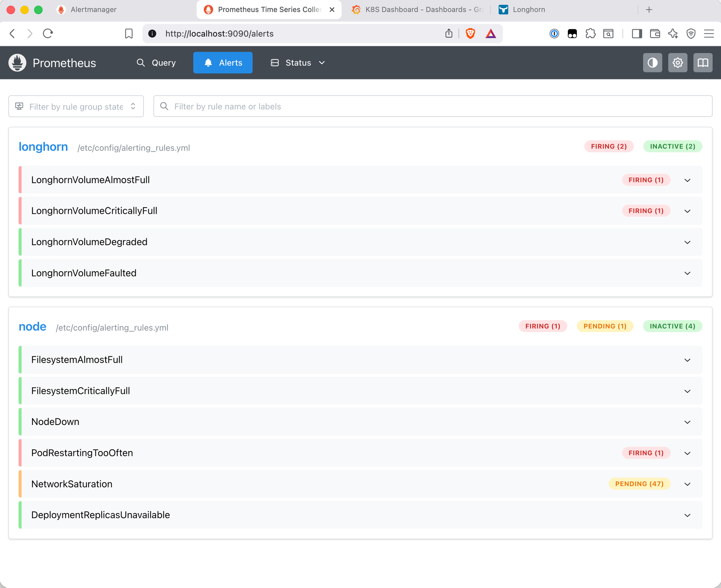
Task: Open the node rule group link
Action: tap(32, 327)
